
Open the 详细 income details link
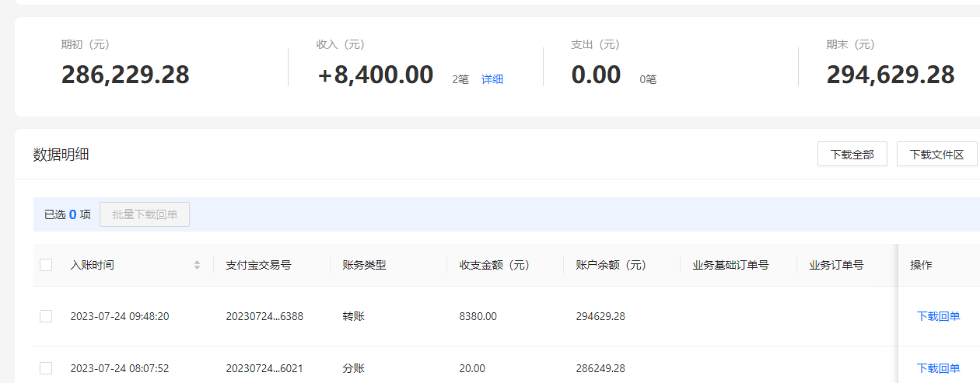pyautogui.click(x=492, y=79)
